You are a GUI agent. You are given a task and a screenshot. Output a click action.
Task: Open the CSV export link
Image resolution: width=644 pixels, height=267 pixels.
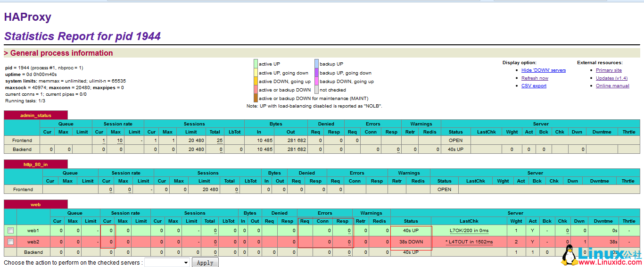pyautogui.click(x=534, y=86)
